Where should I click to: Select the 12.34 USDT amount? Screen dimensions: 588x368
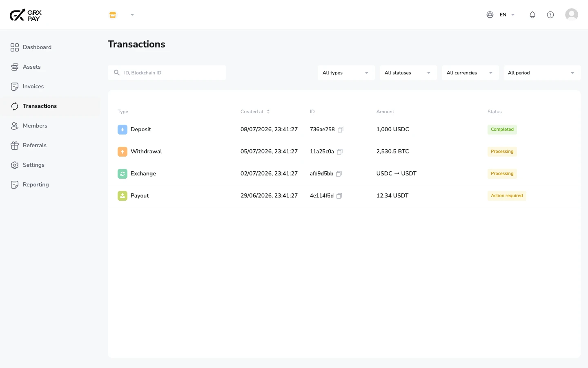[x=392, y=196]
